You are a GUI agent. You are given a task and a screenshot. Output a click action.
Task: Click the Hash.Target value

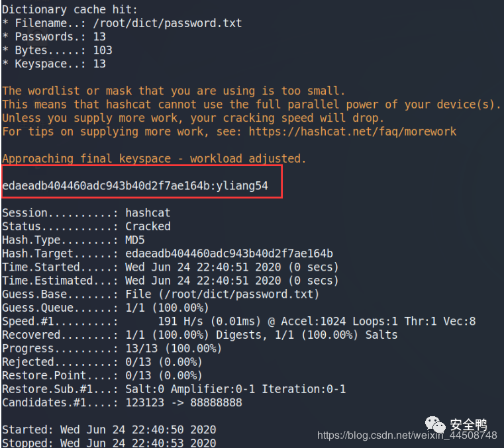[228, 253]
